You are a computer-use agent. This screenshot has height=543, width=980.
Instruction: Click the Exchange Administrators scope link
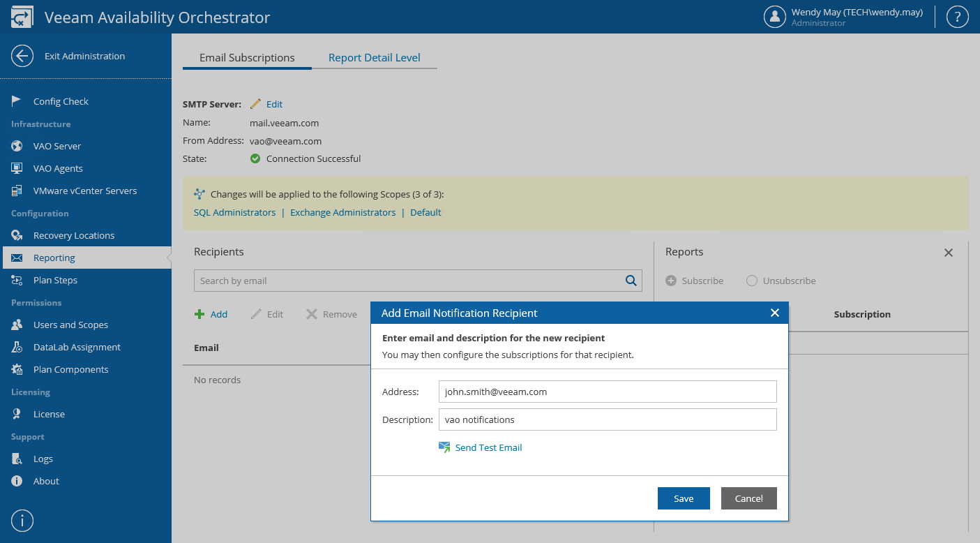[342, 212]
